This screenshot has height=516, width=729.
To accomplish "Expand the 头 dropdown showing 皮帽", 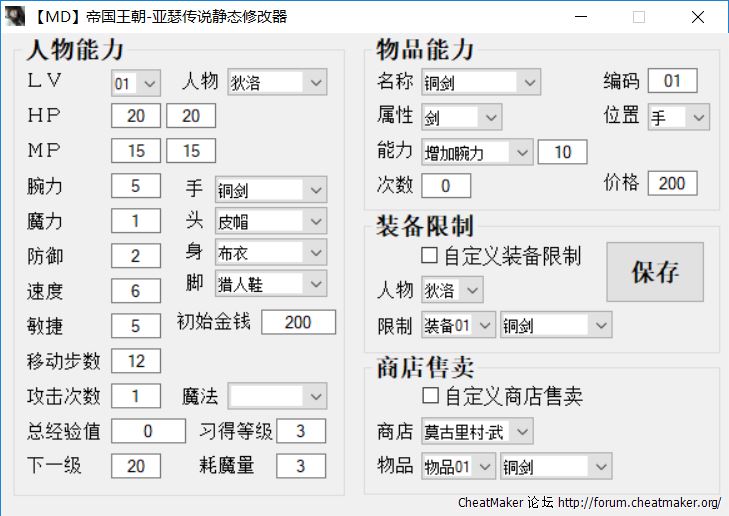I will pos(271,220).
